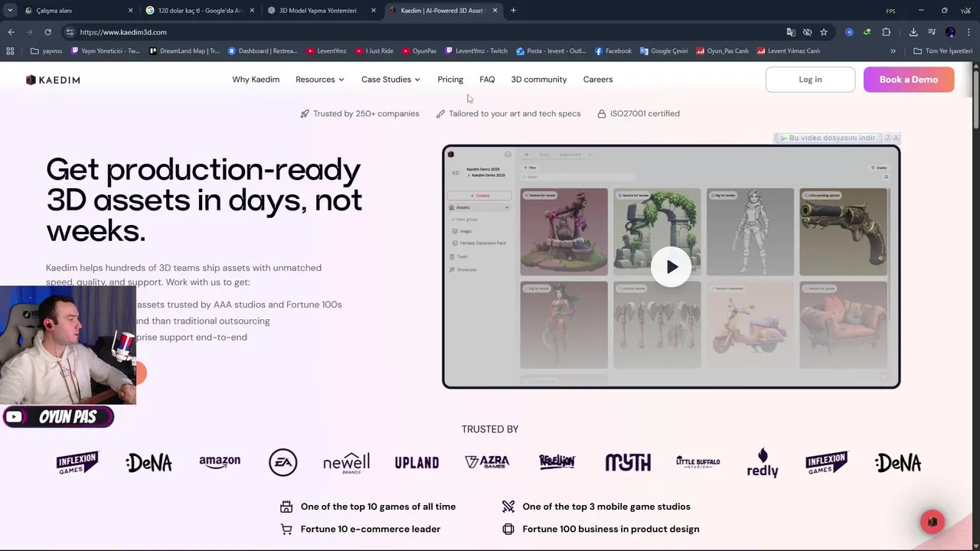The image size is (980, 551).
Task: Show Chrome downloads tray
Action: point(913,32)
